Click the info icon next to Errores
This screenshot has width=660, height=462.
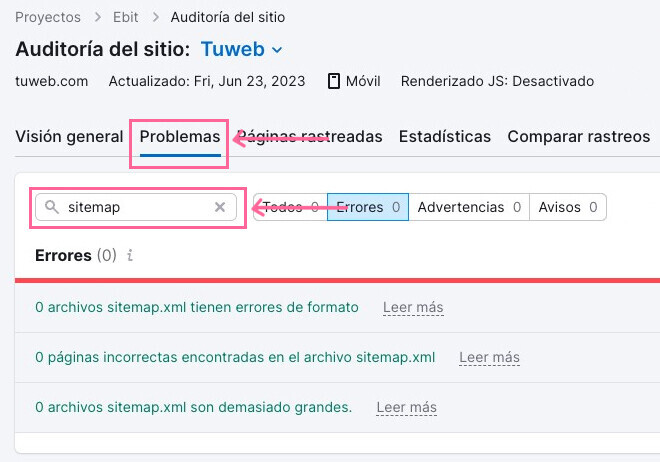[130, 255]
